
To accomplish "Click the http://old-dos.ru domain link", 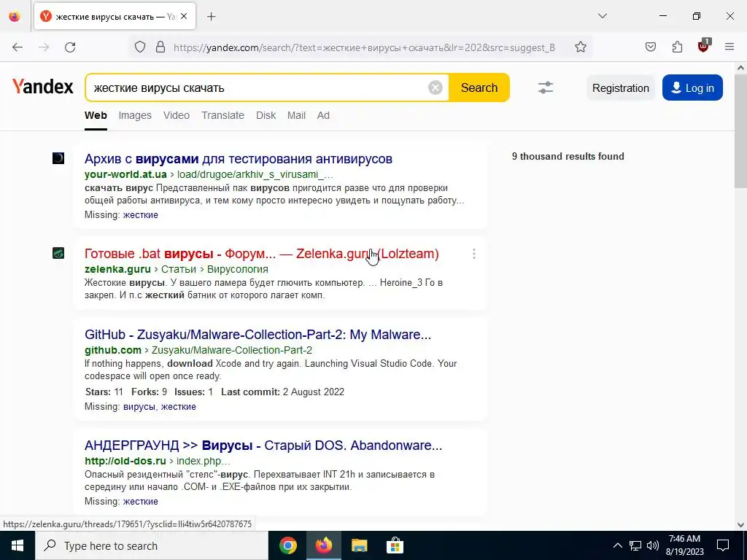I will (x=125, y=461).
